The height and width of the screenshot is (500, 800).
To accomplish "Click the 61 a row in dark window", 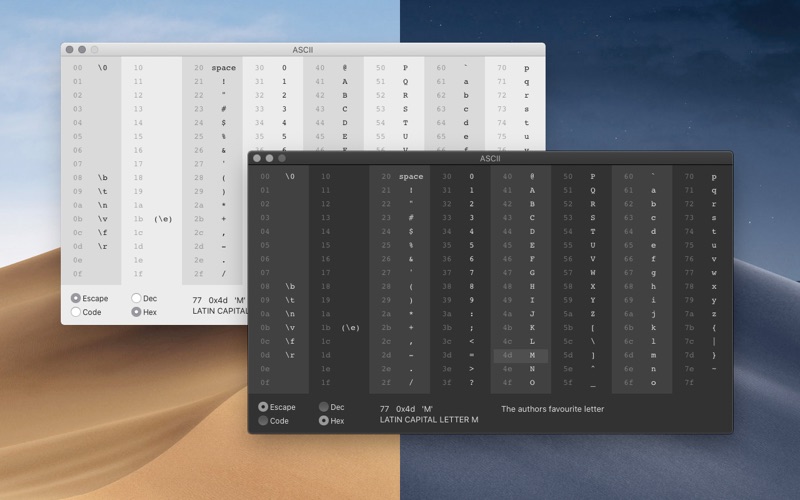I will click(642, 190).
